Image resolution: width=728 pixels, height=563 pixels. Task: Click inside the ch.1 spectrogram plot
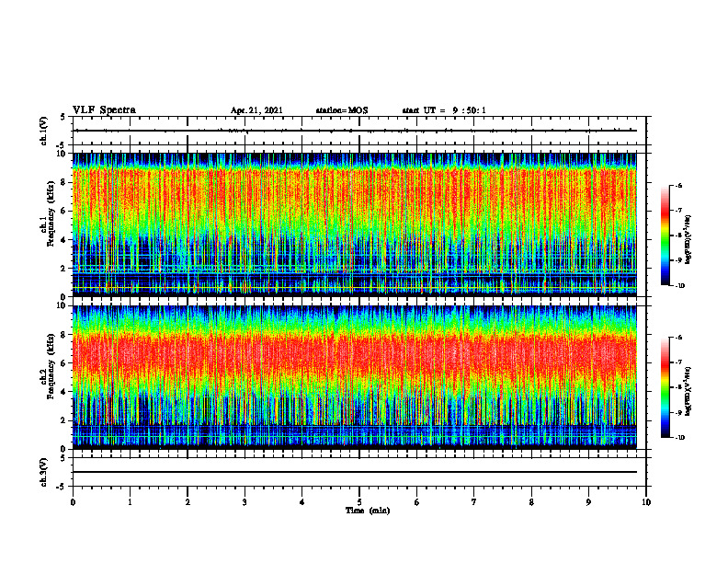[x=355, y=224]
